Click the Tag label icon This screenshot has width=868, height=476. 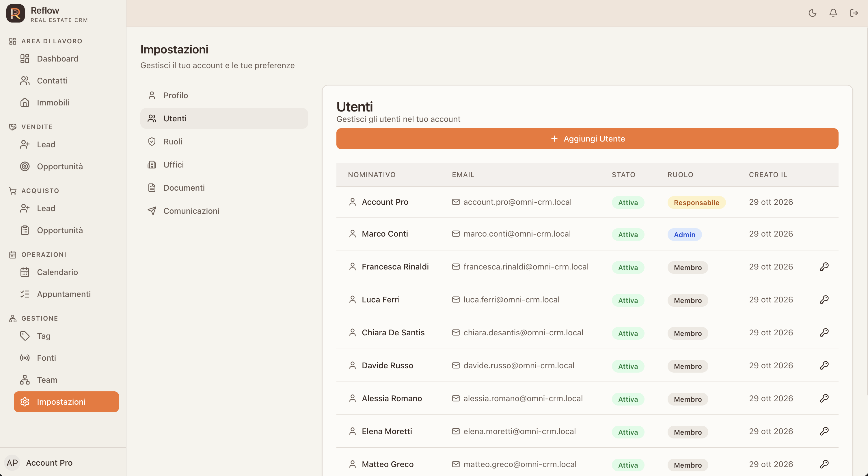(x=25, y=336)
